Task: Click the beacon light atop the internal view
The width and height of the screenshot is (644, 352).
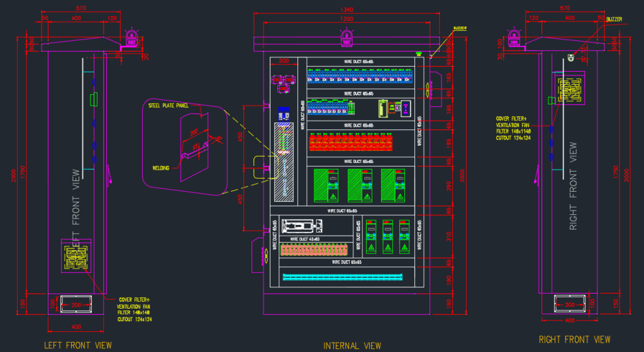Action: pyautogui.click(x=347, y=39)
